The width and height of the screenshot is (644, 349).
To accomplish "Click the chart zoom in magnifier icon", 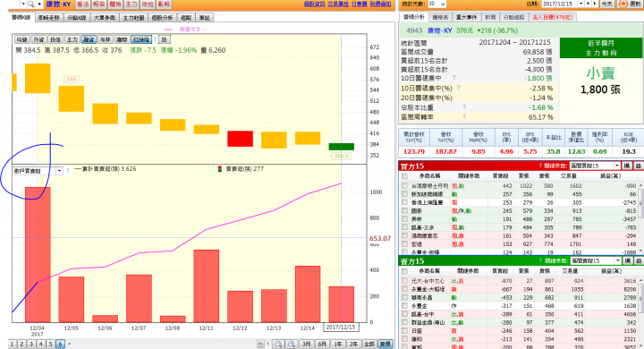I will (292, 344).
